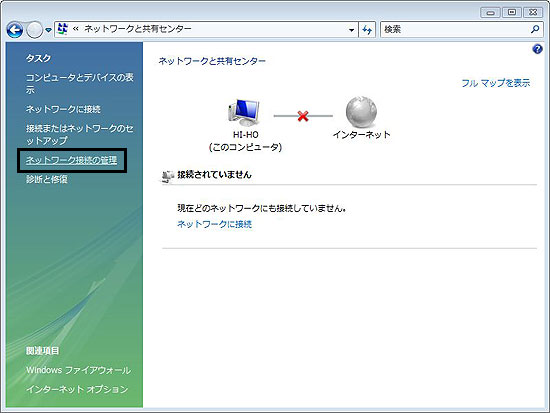Click the refresh button beside address bar
Image resolution: width=550 pixels, height=413 pixels.
(367, 30)
